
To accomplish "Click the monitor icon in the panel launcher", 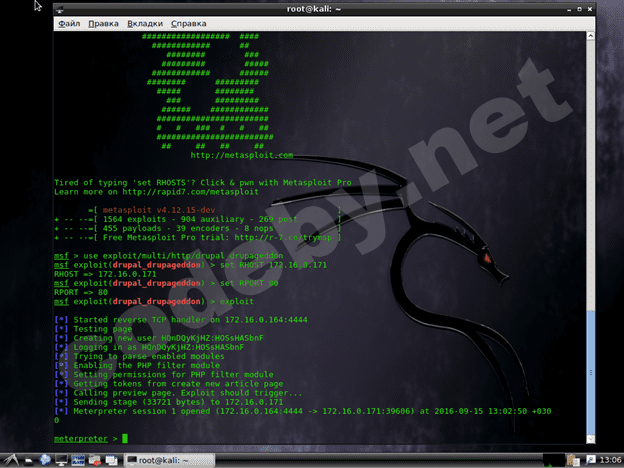I will [61, 461].
